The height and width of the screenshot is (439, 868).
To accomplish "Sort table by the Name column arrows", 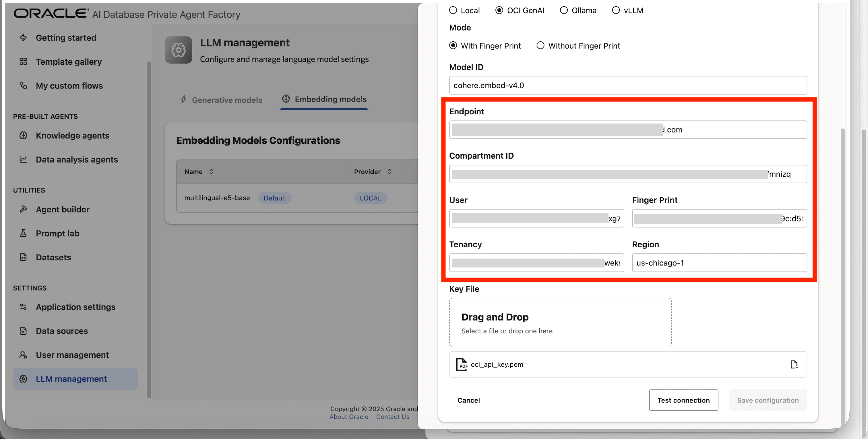I will tap(211, 172).
